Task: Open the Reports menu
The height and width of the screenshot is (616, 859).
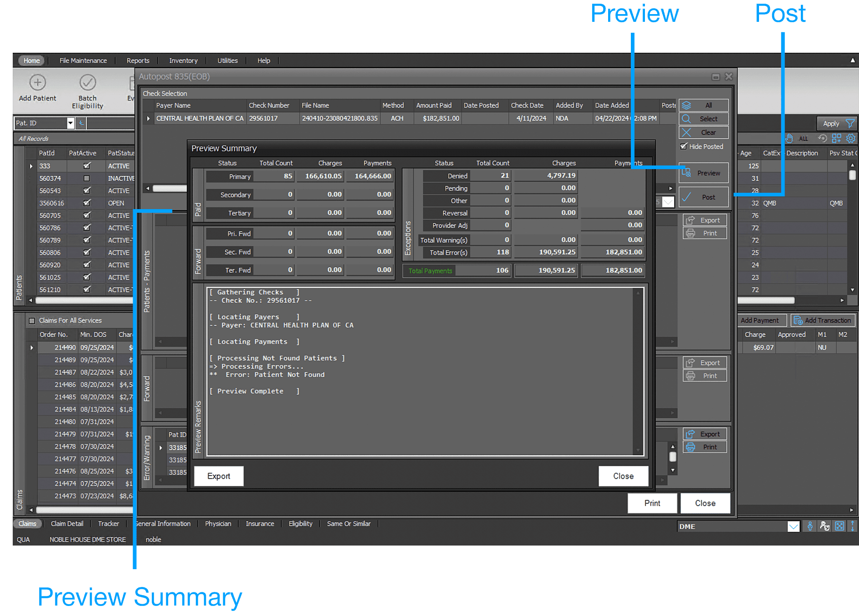Action: (x=138, y=60)
